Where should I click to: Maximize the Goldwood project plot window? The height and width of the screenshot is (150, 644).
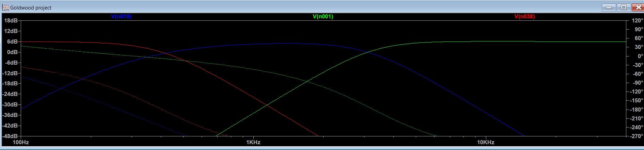point(624,7)
